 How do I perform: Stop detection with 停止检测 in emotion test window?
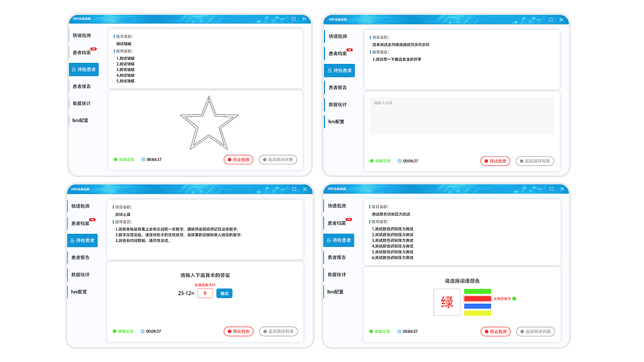(x=495, y=161)
